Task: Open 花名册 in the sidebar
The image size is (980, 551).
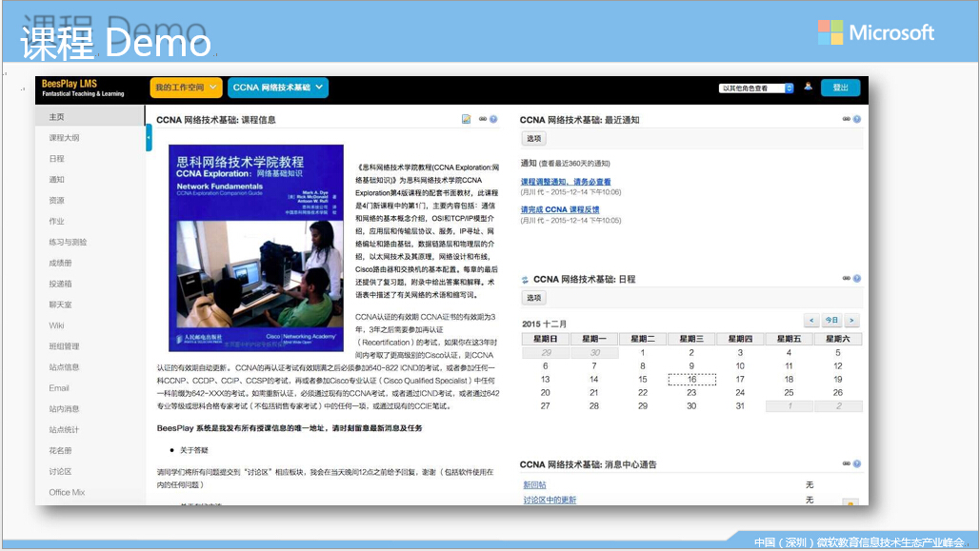Action: (x=61, y=450)
